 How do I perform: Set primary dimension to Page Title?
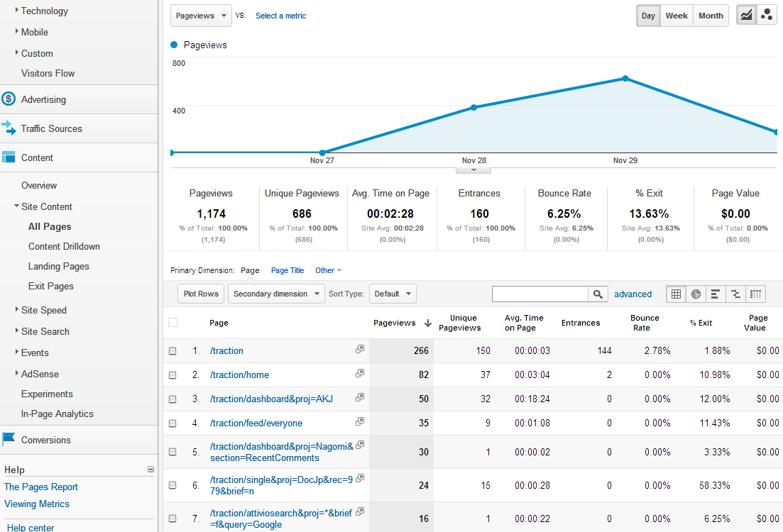(x=287, y=270)
